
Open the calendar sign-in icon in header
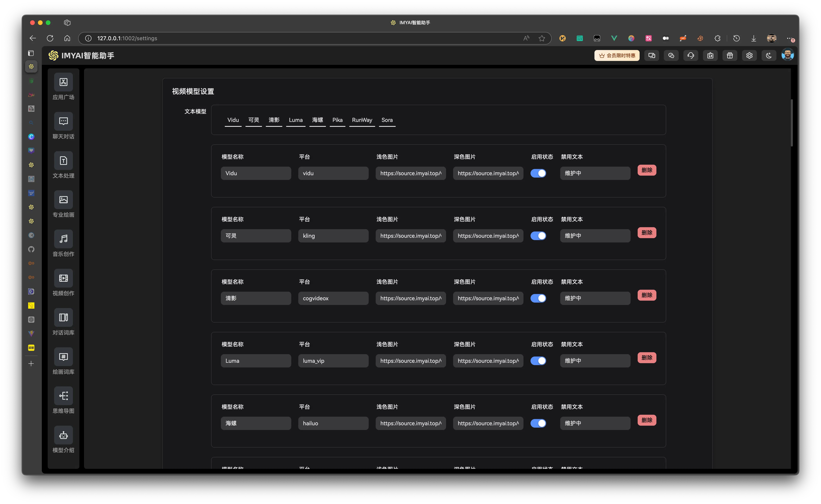(x=710, y=56)
